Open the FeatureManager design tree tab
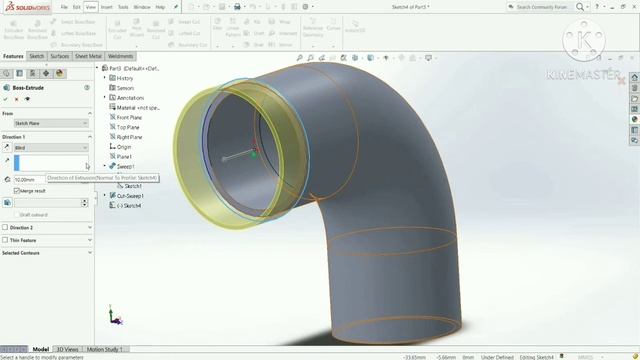The width and height of the screenshot is (640, 360). 6,73
